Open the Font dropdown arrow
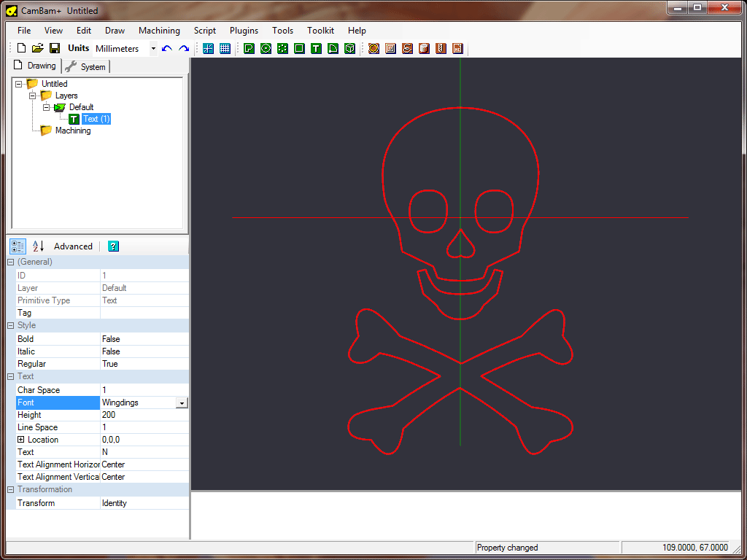Screen dimensions: 747x560 (x=182, y=402)
